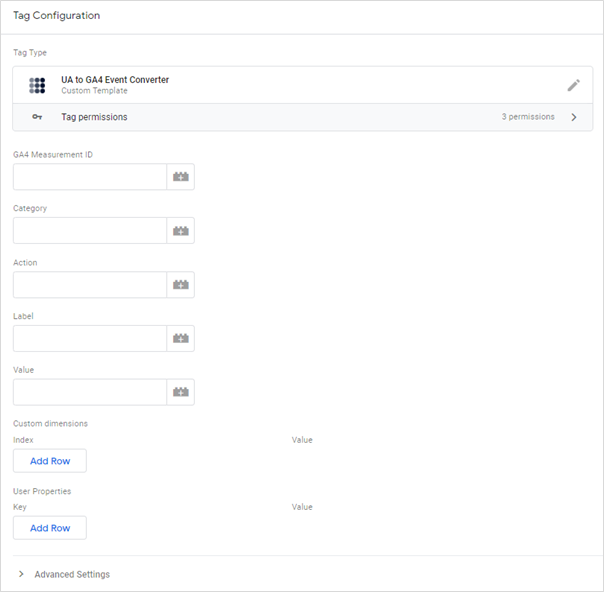Open variable picker for GA4 Measurement ID
This screenshot has height=592, width=604.
181,177
